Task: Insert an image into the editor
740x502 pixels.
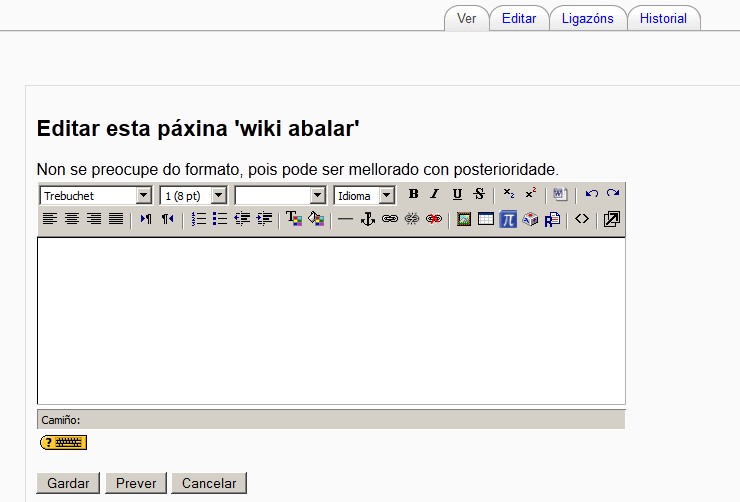Action: tap(464, 219)
